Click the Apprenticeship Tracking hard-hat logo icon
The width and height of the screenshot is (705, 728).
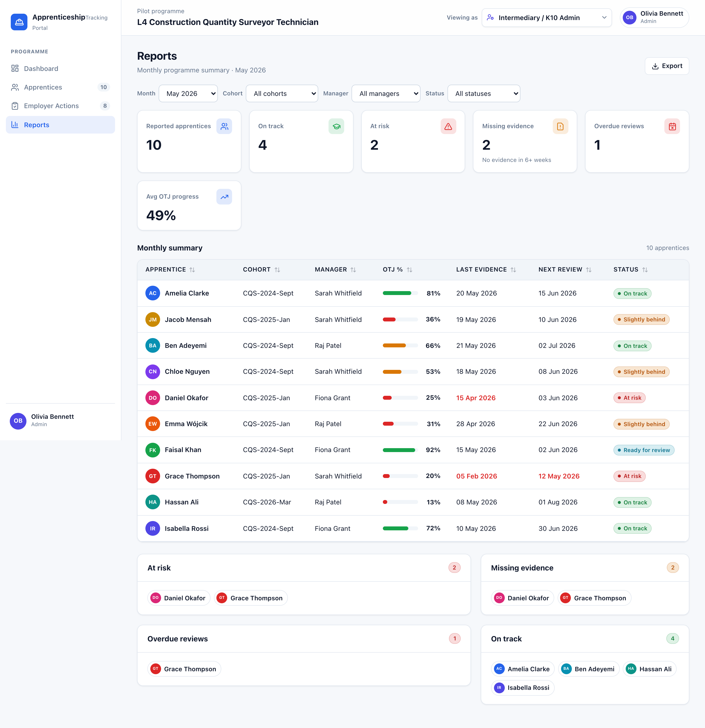click(19, 22)
